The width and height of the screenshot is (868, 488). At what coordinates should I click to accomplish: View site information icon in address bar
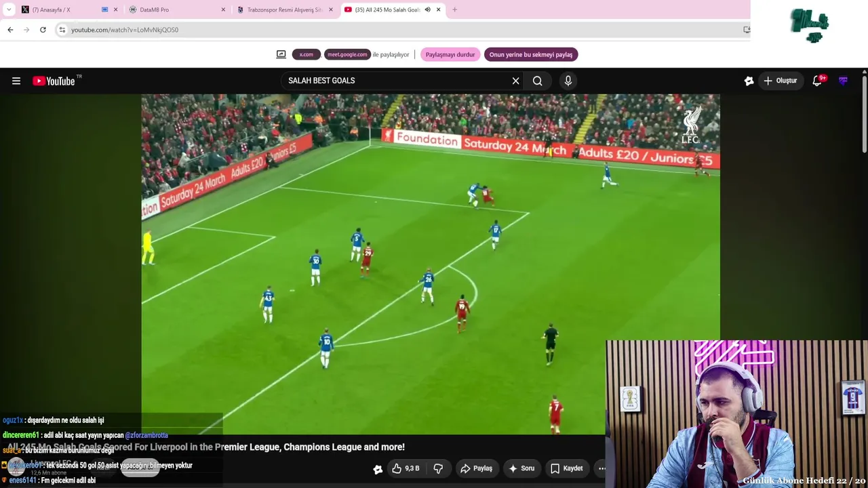(62, 30)
